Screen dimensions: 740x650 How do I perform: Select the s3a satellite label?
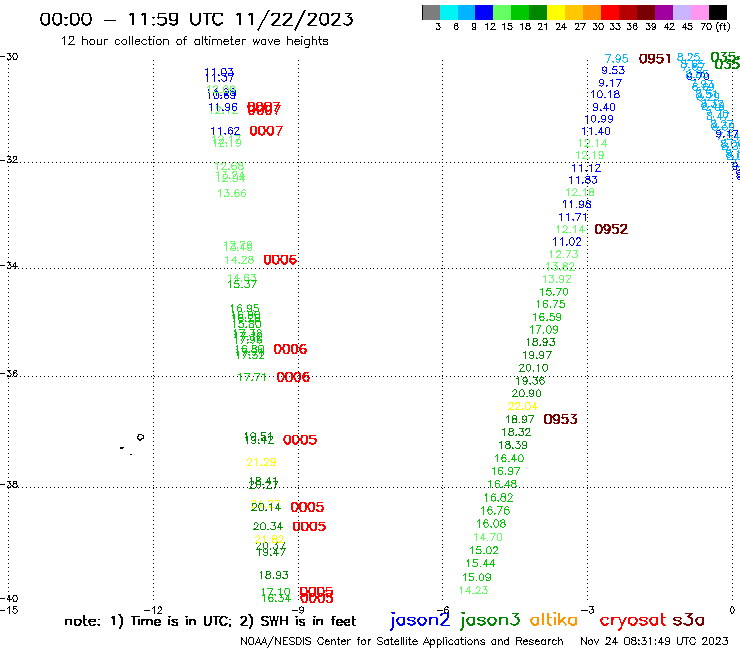[x=689, y=620]
